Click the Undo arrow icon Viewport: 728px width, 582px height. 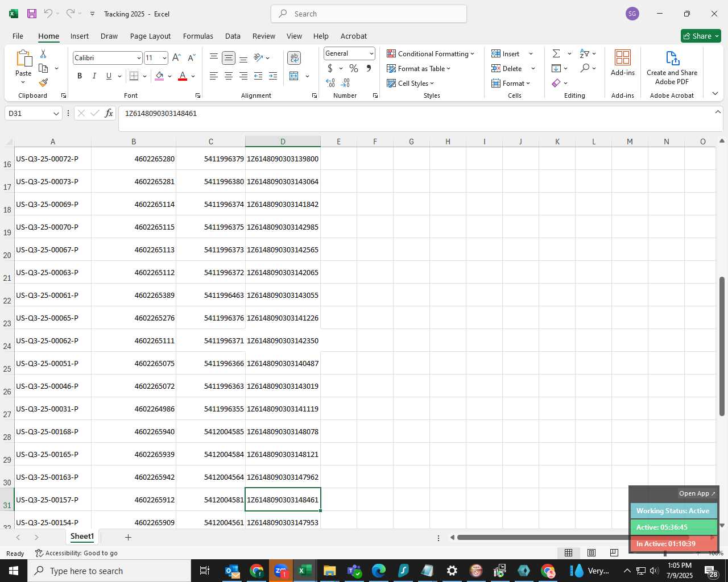pos(48,14)
